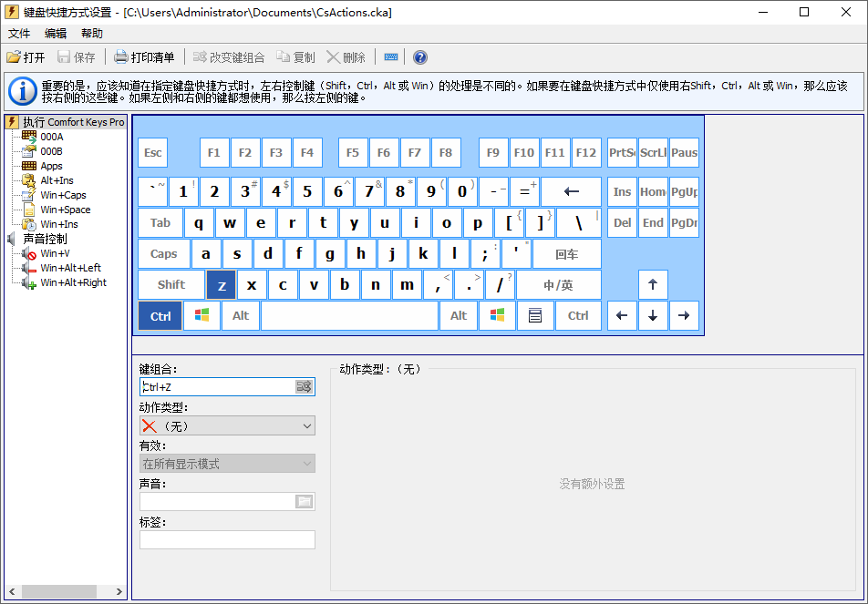The height and width of the screenshot is (604, 868).
Task: Click the Esc key on virtual keyboard
Action: click(153, 153)
